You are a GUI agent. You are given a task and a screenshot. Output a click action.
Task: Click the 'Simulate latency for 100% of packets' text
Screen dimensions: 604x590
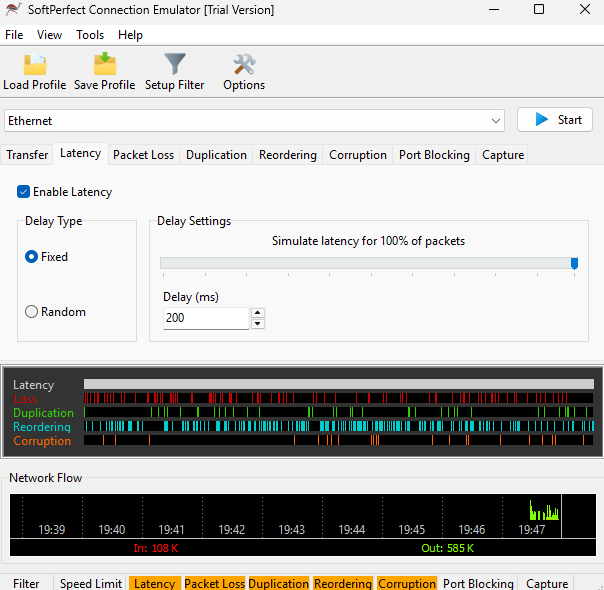368,241
